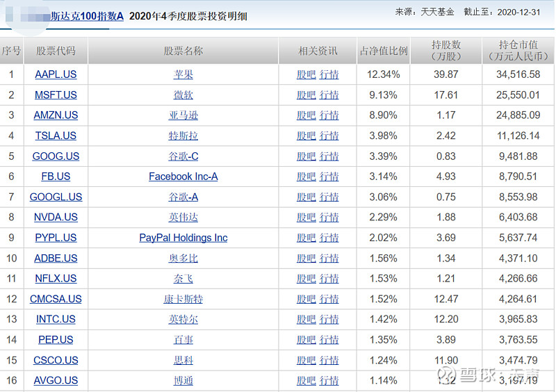
Task: Select the 39.87 shares held cell
Action: (446, 74)
